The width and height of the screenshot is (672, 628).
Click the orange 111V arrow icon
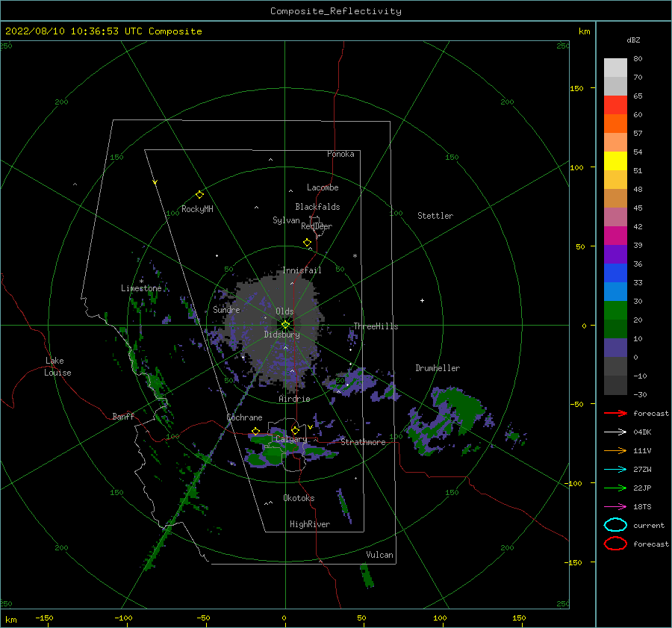click(x=615, y=450)
